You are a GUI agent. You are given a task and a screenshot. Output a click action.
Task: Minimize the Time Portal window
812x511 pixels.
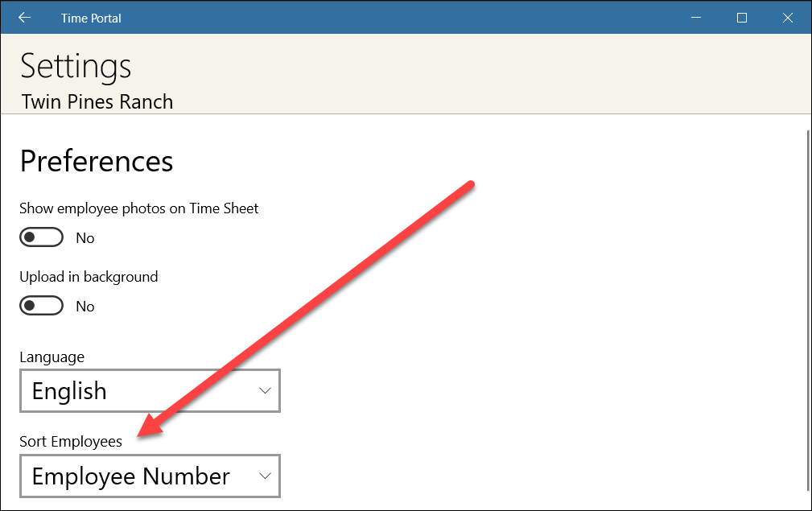pos(696,18)
